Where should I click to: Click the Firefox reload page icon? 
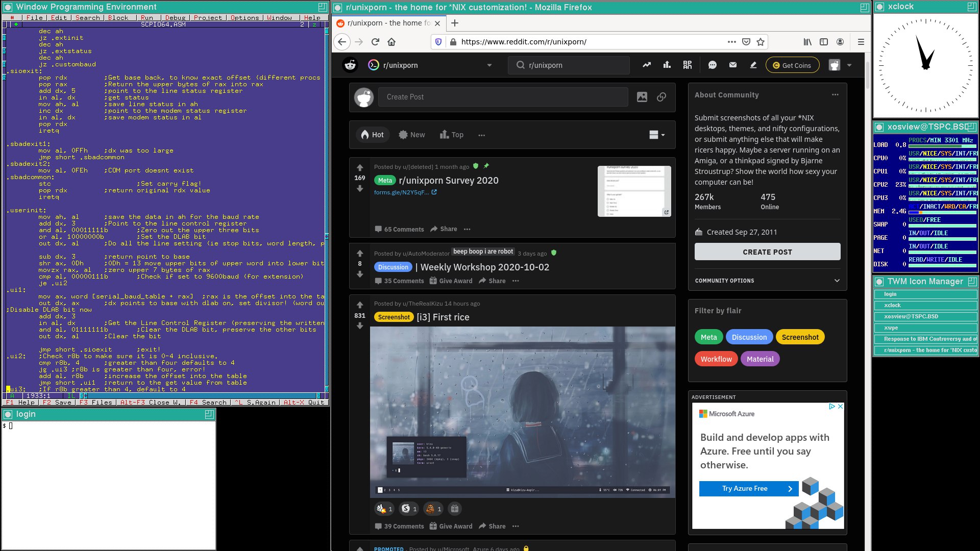tap(375, 42)
